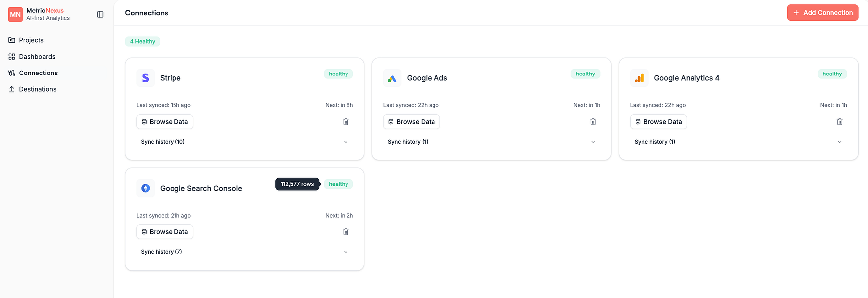Expand Google Analytics 4 sync history chevron
868x298 pixels.
(840, 142)
